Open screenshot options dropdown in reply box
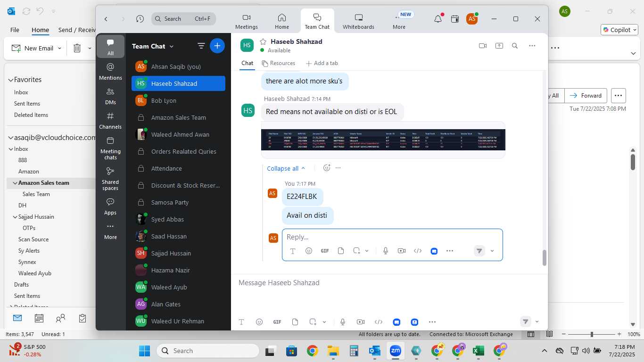The height and width of the screenshot is (362, 644). tap(367, 251)
